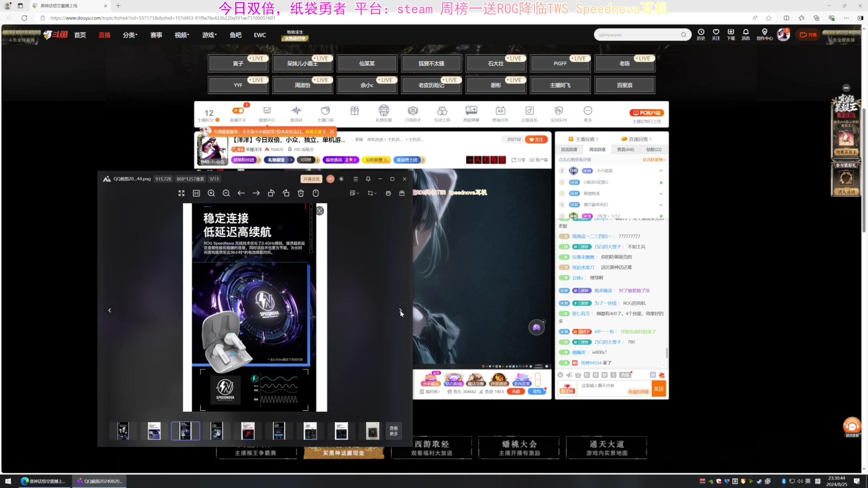Select the first thumbnail in the filmstrip
This screenshot has height=488, width=868.
click(x=123, y=431)
